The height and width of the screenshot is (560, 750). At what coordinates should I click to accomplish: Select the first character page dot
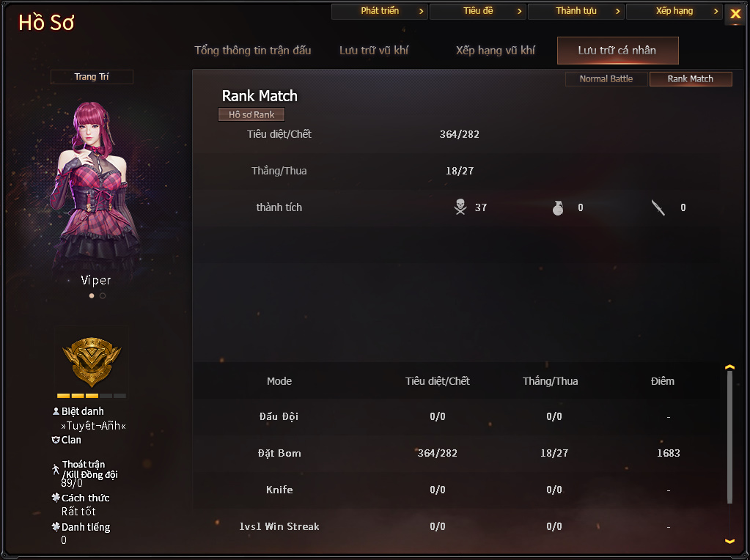(x=92, y=295)
